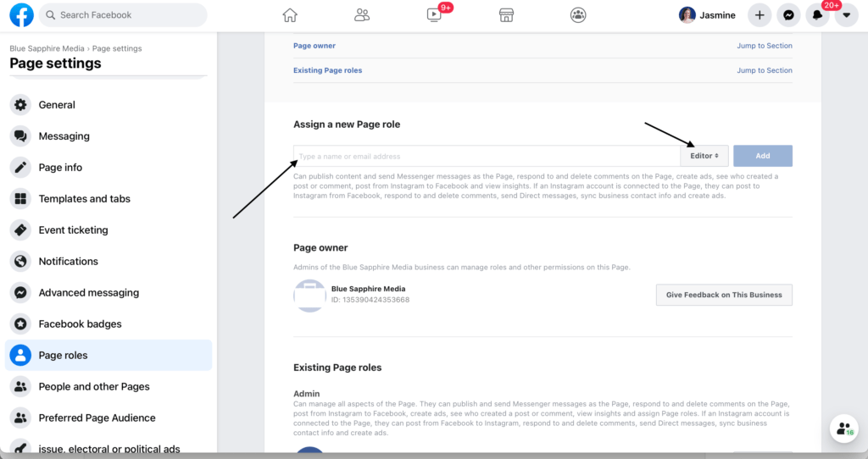Open Templates and tabs settings

click(x=108, y=198)
